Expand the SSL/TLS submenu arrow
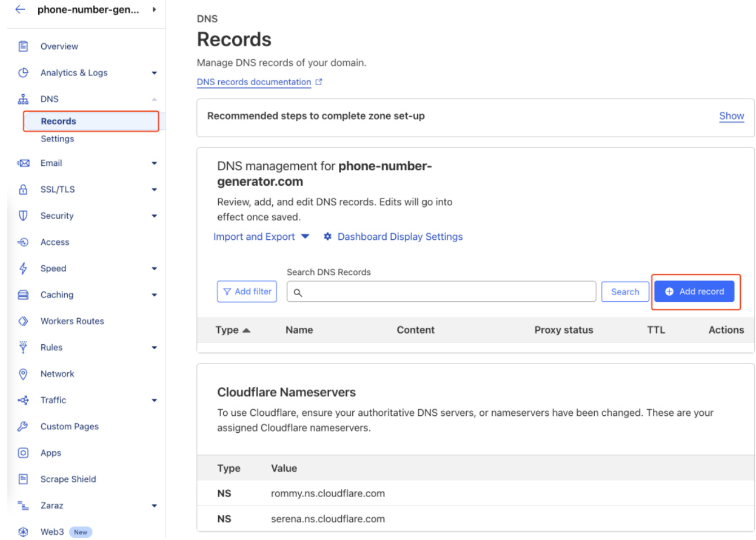 pyautogui.click(x=154, y=190)
